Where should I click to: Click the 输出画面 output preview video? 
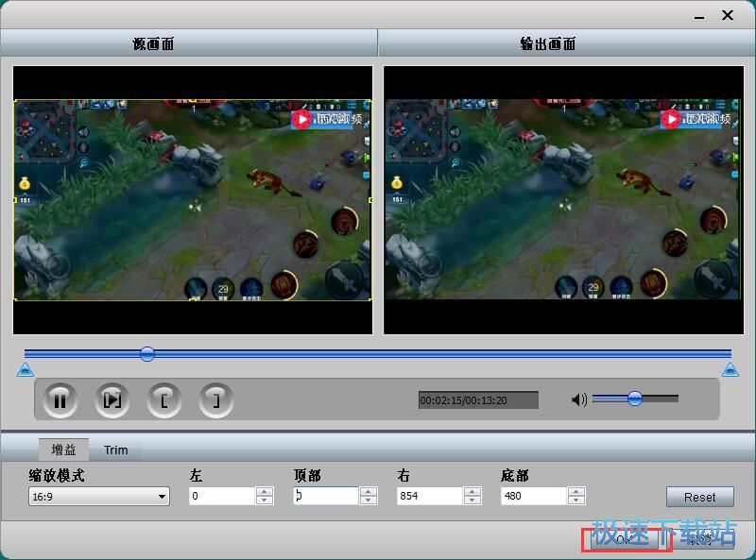(563, 200)
